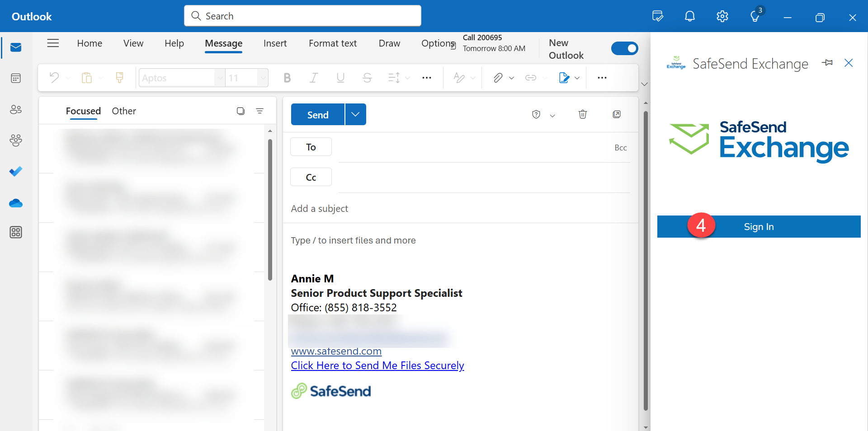Click the Undo icon in ribbon
This screenshot has width=868, height=431.
(x=54, y=78)
